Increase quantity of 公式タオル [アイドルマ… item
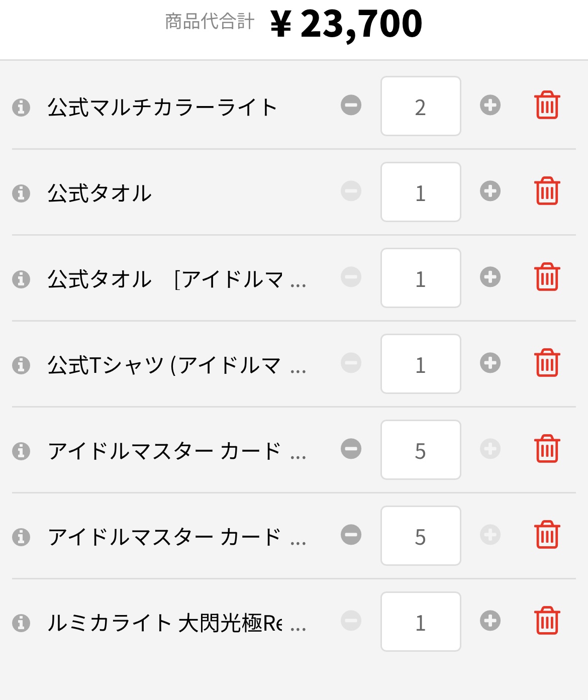The height and width of the screenshot is (700, 588). 490,277
